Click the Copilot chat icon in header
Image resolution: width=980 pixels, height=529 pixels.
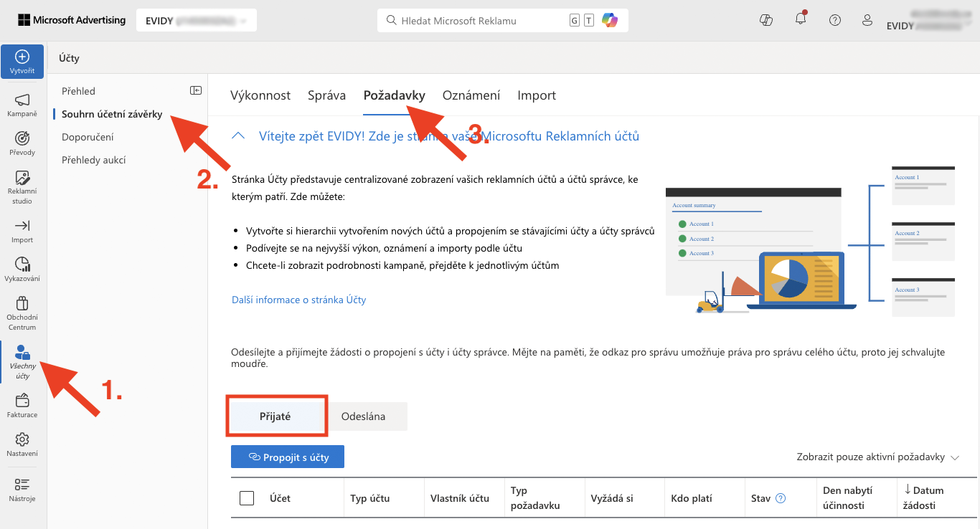(x=766, y=20)
